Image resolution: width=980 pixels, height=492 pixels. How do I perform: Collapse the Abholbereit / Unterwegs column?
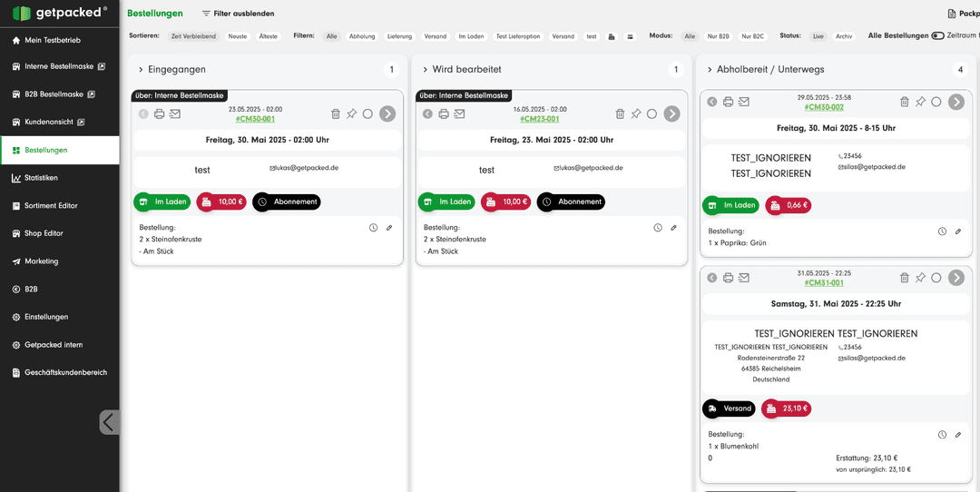click(x=709, y=70)
